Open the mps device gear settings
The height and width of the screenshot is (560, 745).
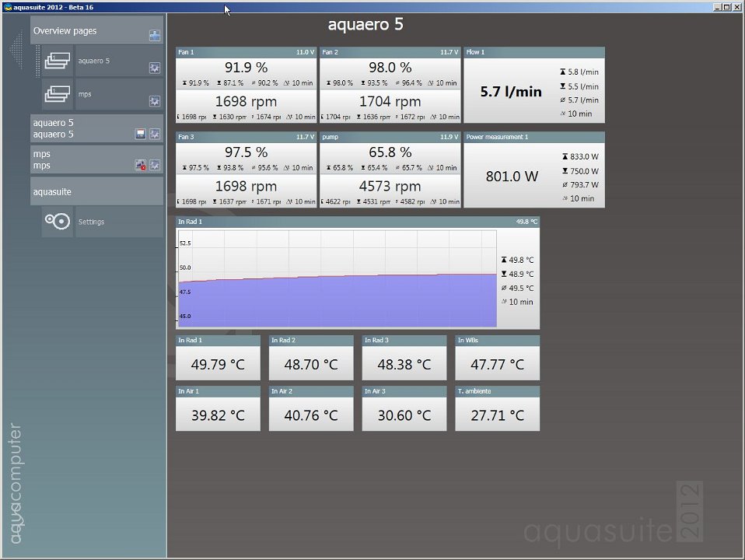click(155, 165)
